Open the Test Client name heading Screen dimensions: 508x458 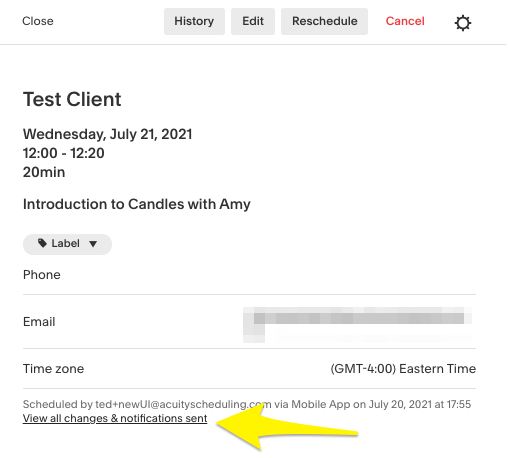point(72,99)
